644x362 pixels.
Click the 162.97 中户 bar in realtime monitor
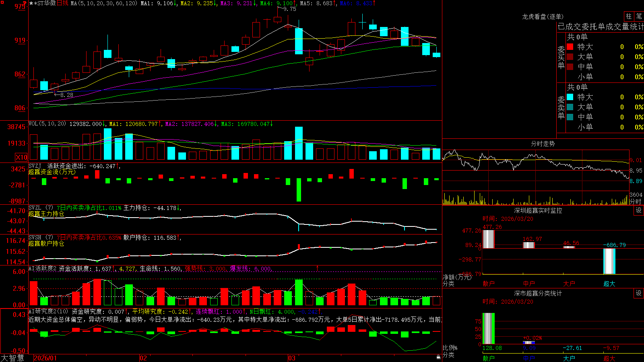[x=528, y=245]
